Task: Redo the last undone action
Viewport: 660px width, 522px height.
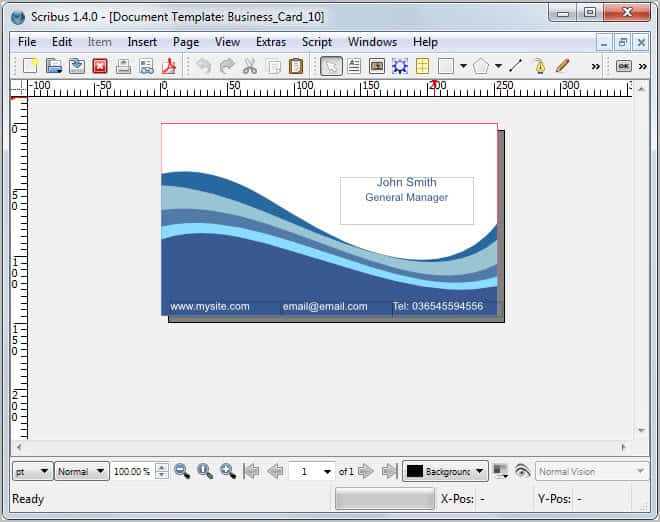Action: [227, 66]
